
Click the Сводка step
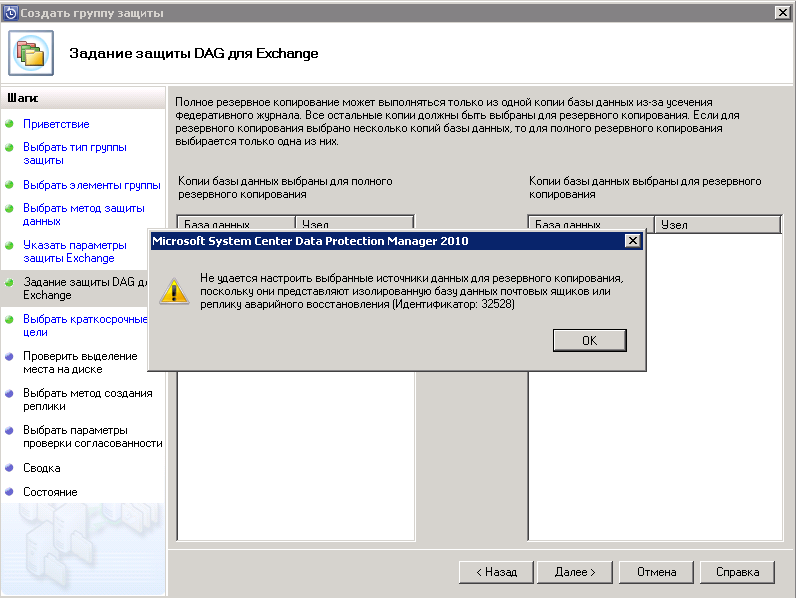click(42, 468)
